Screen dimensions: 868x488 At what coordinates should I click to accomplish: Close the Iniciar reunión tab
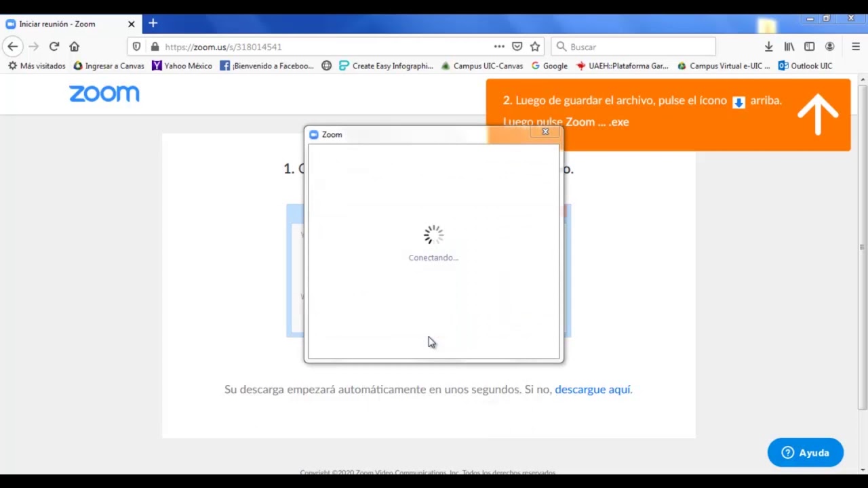pos(131,24)
